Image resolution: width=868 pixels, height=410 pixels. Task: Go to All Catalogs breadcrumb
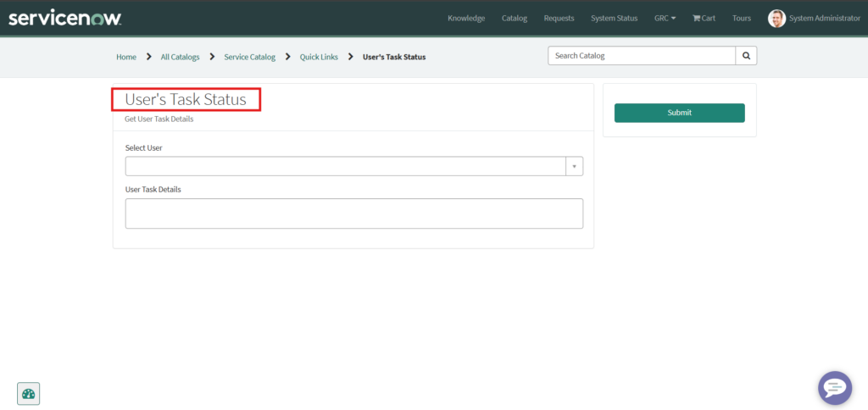(180, 57)
